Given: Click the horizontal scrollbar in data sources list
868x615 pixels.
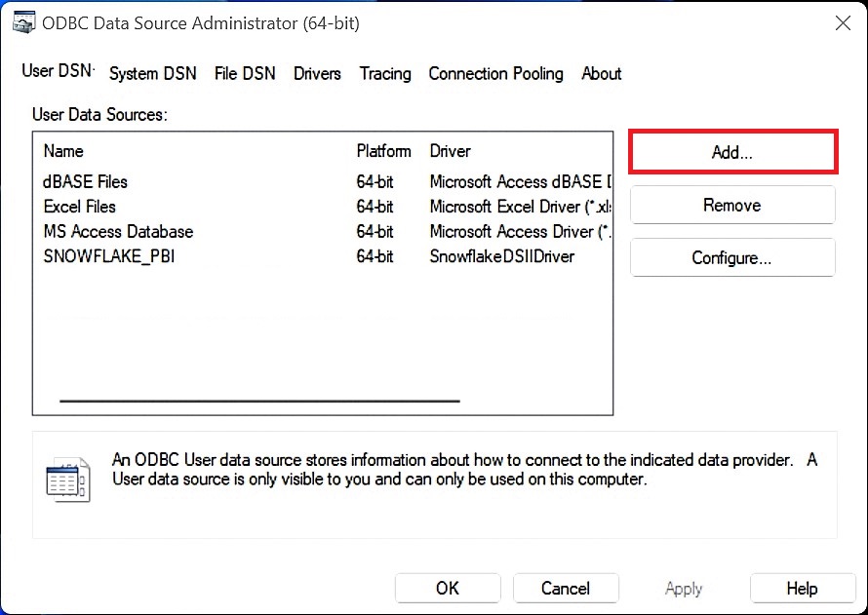Looking at the screenshot, I should [x=259, y=401].
